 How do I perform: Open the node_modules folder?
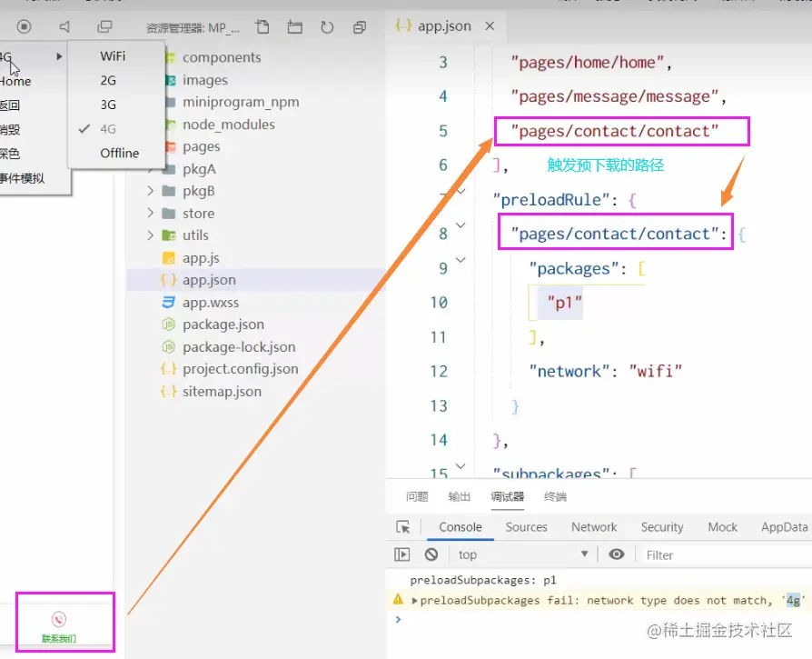pyautogui.click(x=228, y=125)
